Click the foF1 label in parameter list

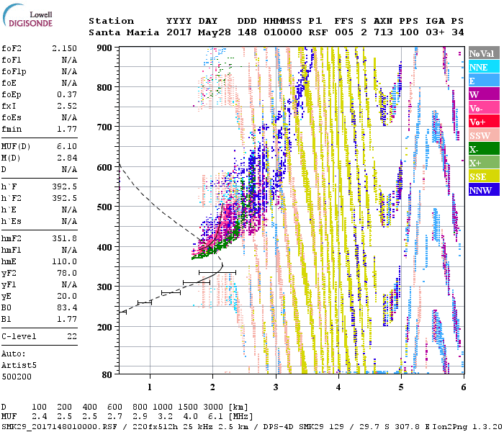click(x=12, y=60)
